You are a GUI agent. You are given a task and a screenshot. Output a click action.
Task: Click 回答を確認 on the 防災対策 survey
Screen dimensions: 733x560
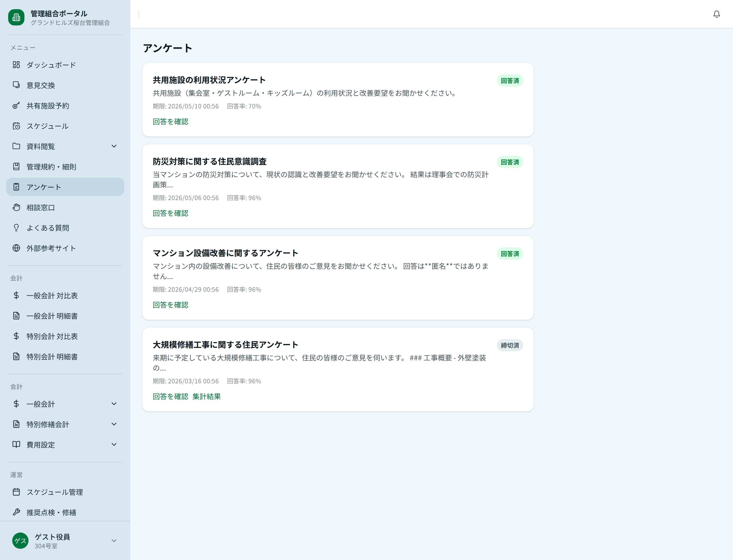170,213
